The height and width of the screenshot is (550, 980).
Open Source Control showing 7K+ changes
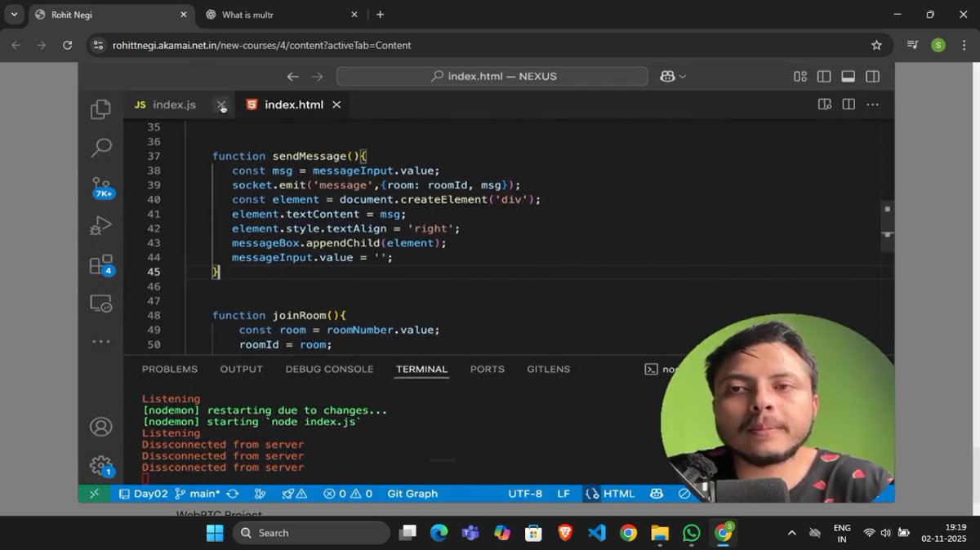100,186
